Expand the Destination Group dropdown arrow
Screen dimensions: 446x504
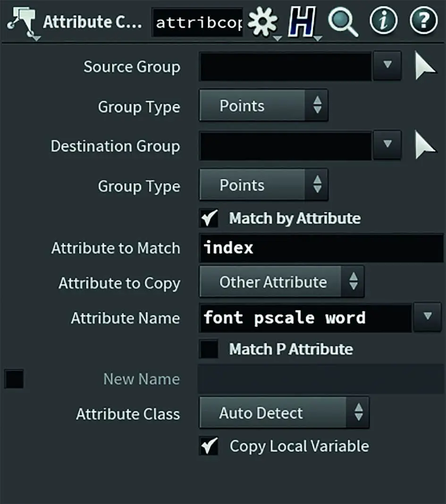tap(387, 145)
